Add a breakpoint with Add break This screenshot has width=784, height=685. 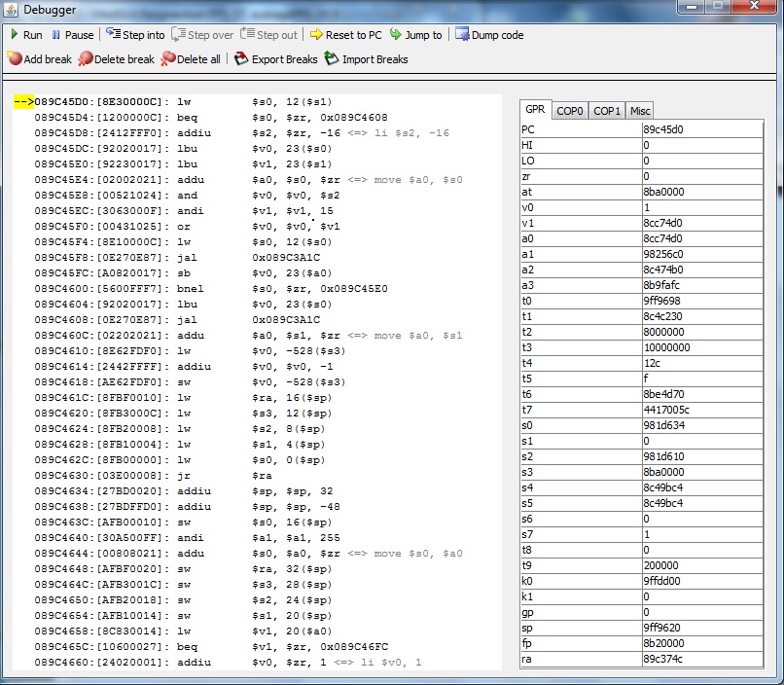coord(40,59)
